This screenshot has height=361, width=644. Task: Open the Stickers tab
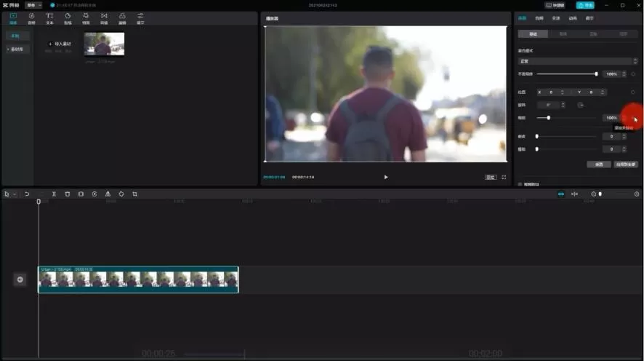(x=68, y=17)
